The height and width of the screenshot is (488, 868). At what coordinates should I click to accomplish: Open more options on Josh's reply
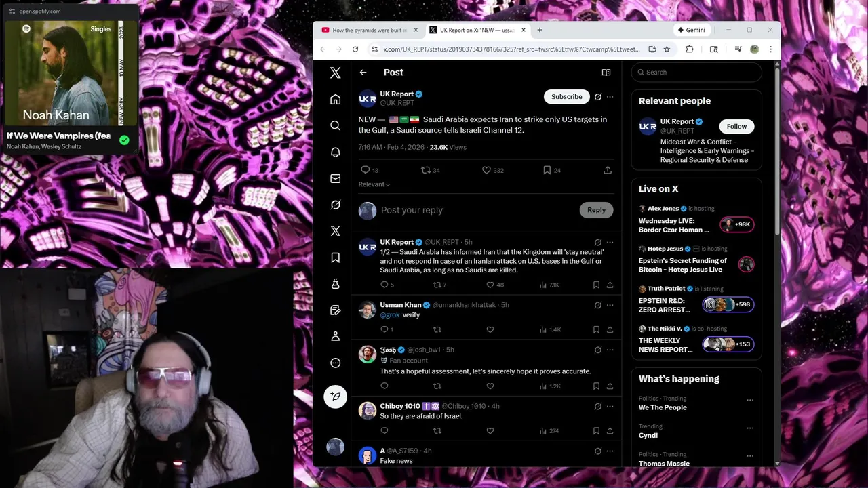click(x=610, y=350)
